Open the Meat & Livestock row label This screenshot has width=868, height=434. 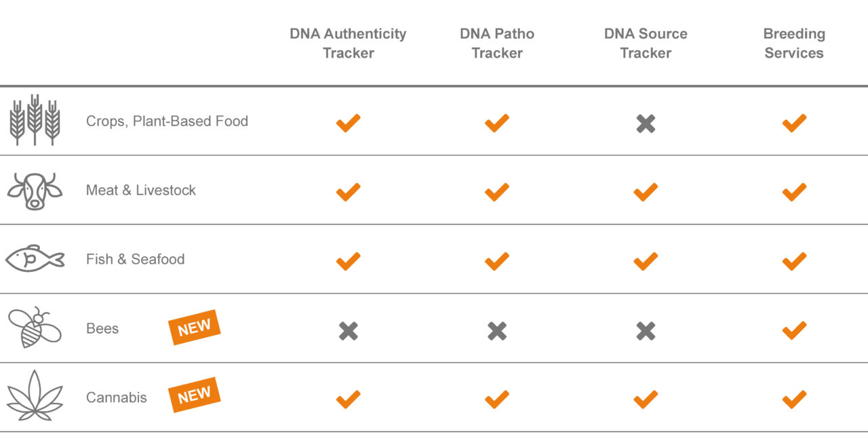click(x=140, y=191)
